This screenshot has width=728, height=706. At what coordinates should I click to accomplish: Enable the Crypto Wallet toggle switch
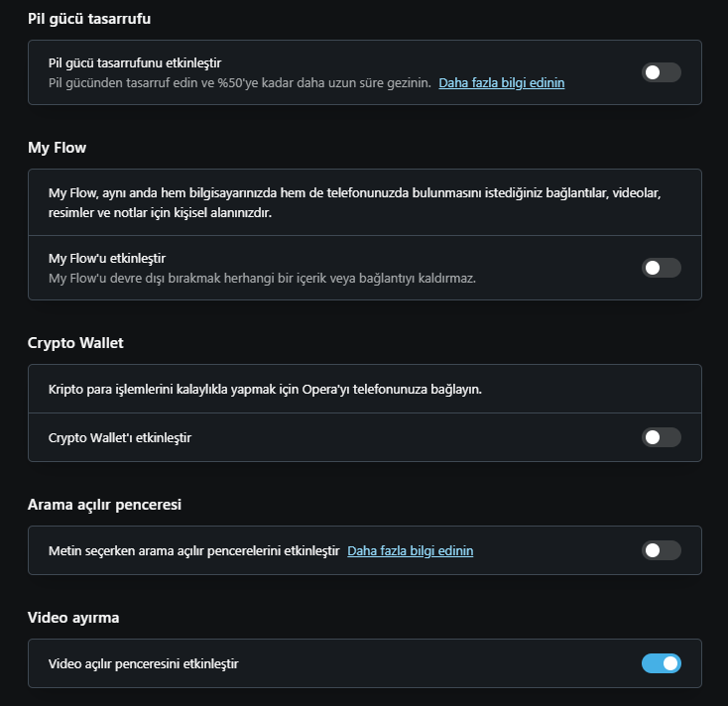(662, 437)
